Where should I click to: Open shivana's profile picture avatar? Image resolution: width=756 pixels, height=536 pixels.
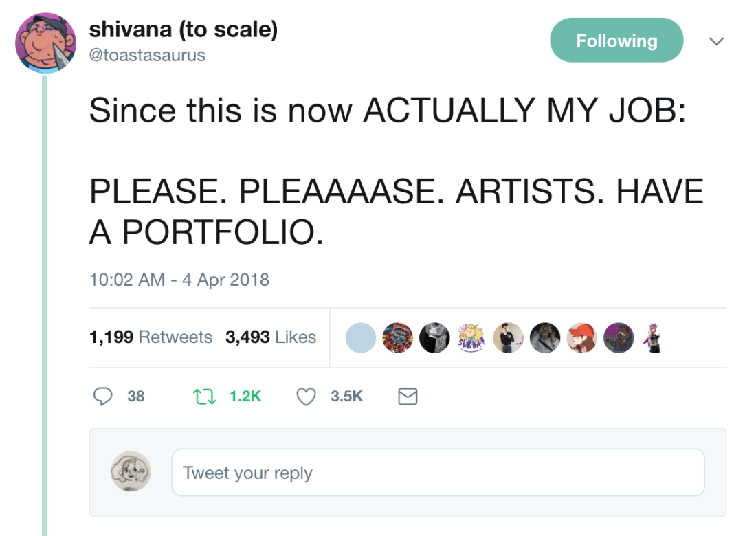(x=45, y=43)
